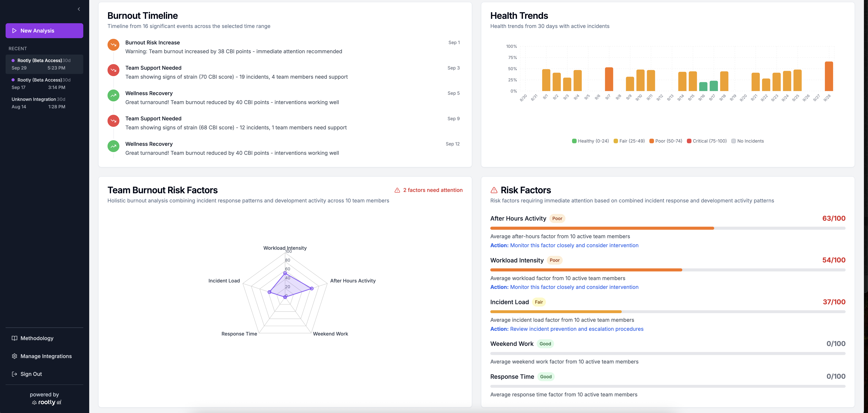Collapse the sidebar with chevron arrow

tap(79, 9)
